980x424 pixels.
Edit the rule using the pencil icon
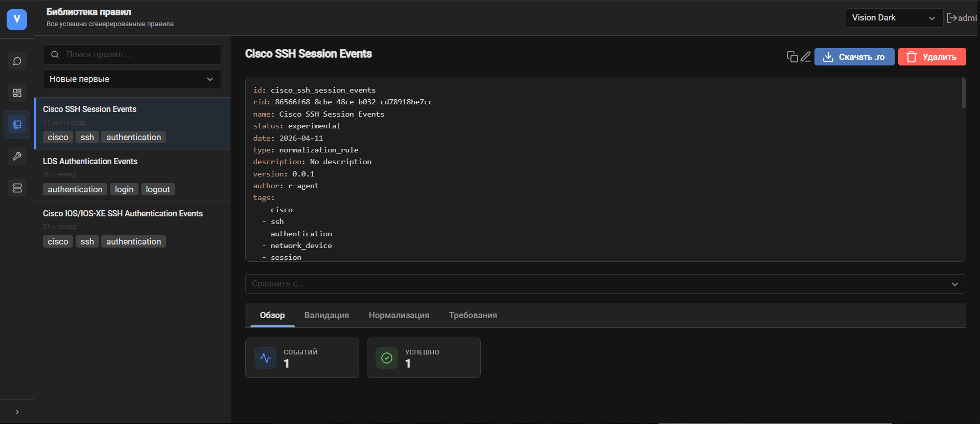(x=806, y=57)
